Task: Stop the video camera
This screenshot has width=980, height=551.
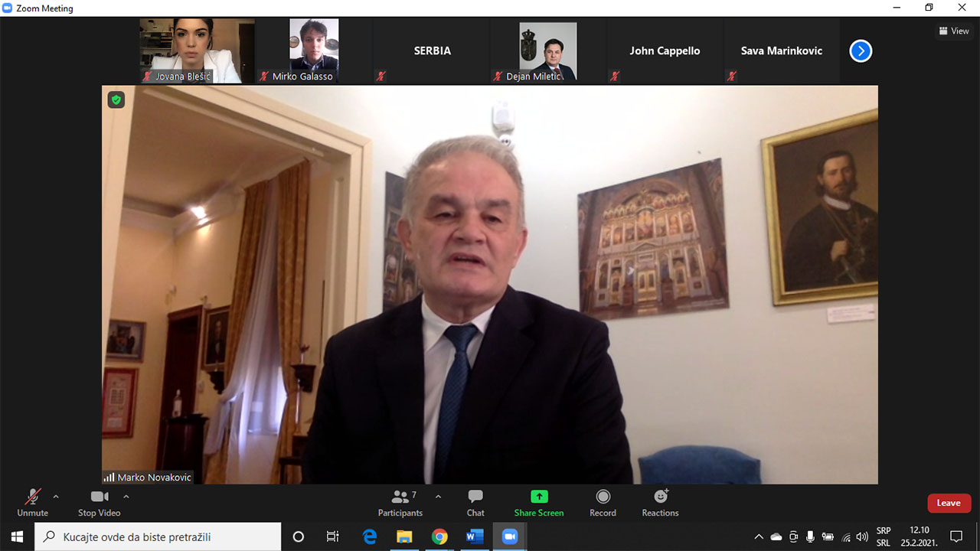Action: tap(99, 504)
